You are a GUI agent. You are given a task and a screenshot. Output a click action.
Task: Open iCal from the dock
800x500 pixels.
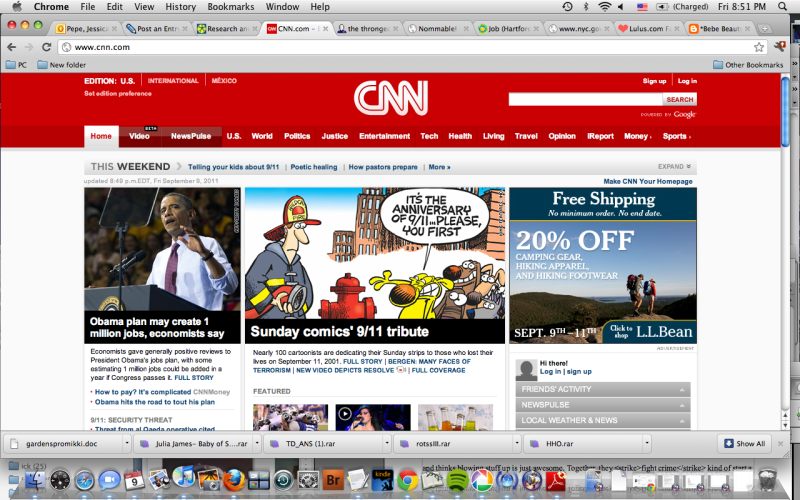click(134, 480)
